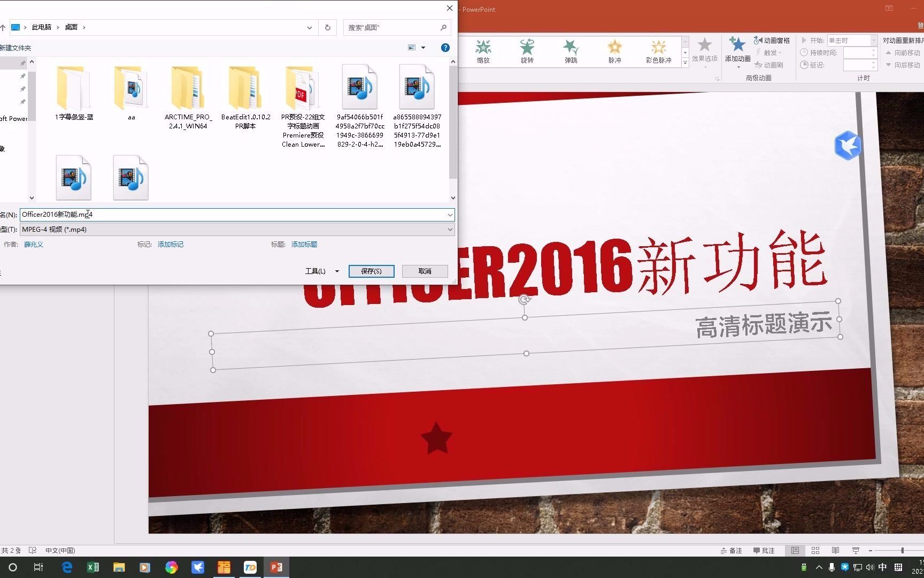Click 动画刷 (Animation Painter)

[769, 65]
